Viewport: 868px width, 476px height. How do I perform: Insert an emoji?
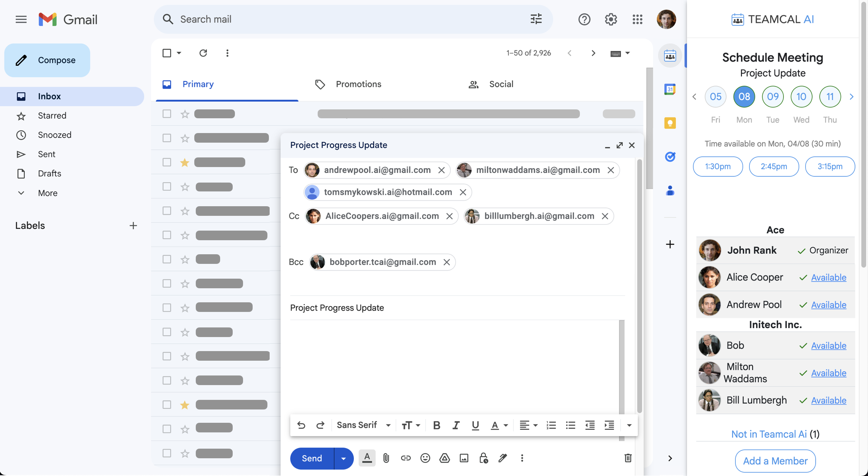click(x=425, y=458)
